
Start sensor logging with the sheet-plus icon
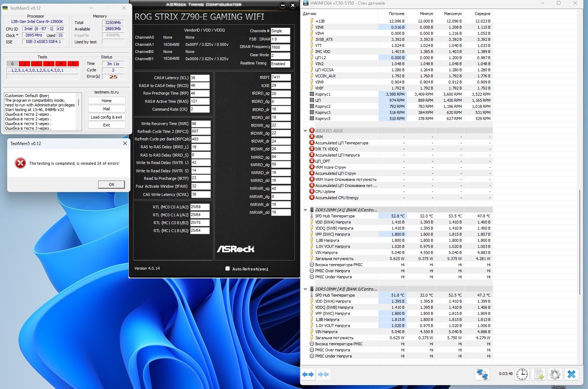539,374
